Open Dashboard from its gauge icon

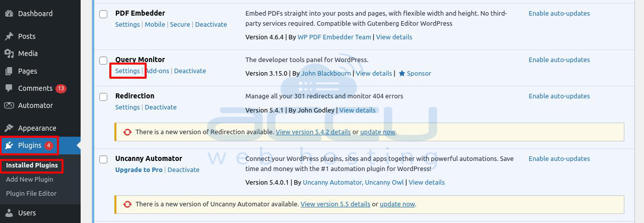click(x=9, y=14)
